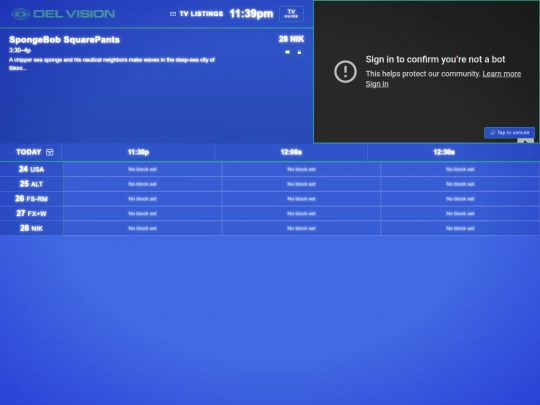Open the Learn more link
The height and width of the screenshot is (405, 540).
[x=501, y=74]
